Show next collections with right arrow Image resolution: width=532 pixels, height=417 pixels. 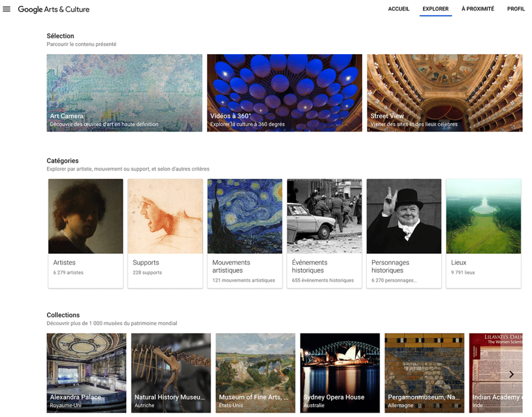point(511,374)
